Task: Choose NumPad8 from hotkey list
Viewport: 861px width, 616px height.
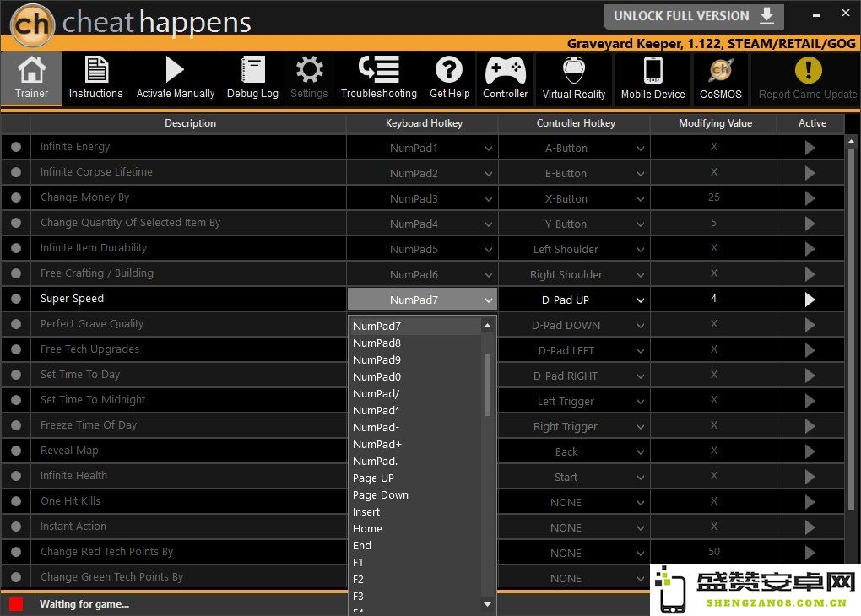Action: (415, 343)
